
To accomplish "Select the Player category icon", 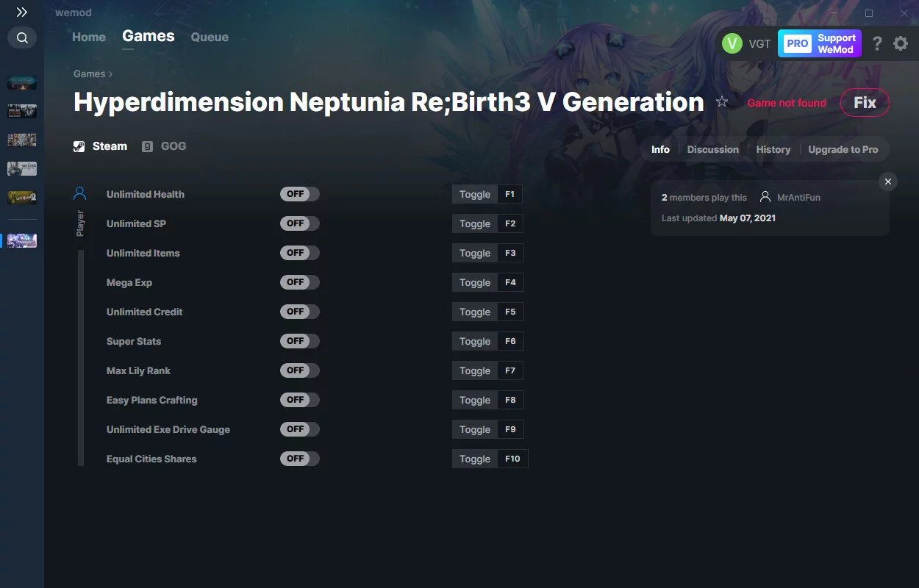I will tap(80, 194).
